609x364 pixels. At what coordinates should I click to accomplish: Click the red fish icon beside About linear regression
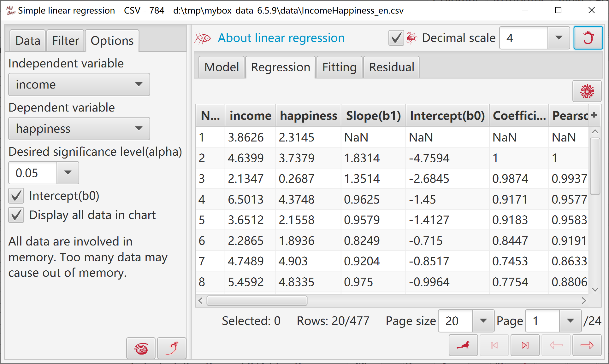point(203,38)
